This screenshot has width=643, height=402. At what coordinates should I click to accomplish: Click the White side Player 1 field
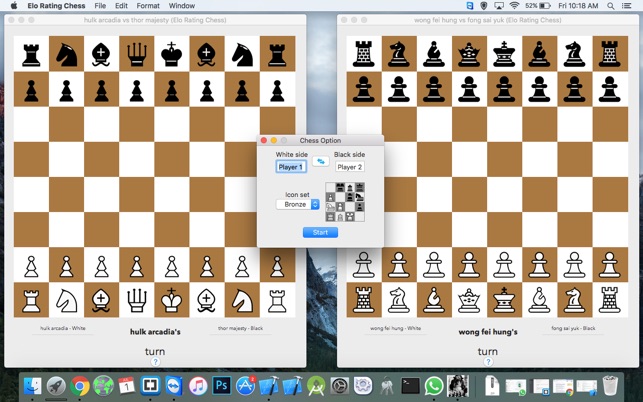click(291, 167)
